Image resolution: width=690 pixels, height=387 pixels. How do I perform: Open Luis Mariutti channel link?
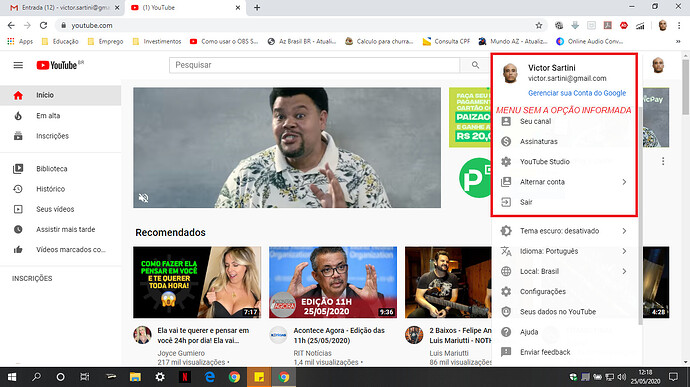[x=449, y=353]
